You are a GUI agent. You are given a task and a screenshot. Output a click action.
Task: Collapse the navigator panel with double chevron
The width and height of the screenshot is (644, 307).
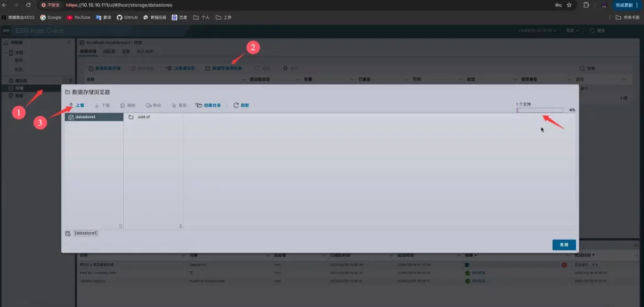tap(69, 42)
